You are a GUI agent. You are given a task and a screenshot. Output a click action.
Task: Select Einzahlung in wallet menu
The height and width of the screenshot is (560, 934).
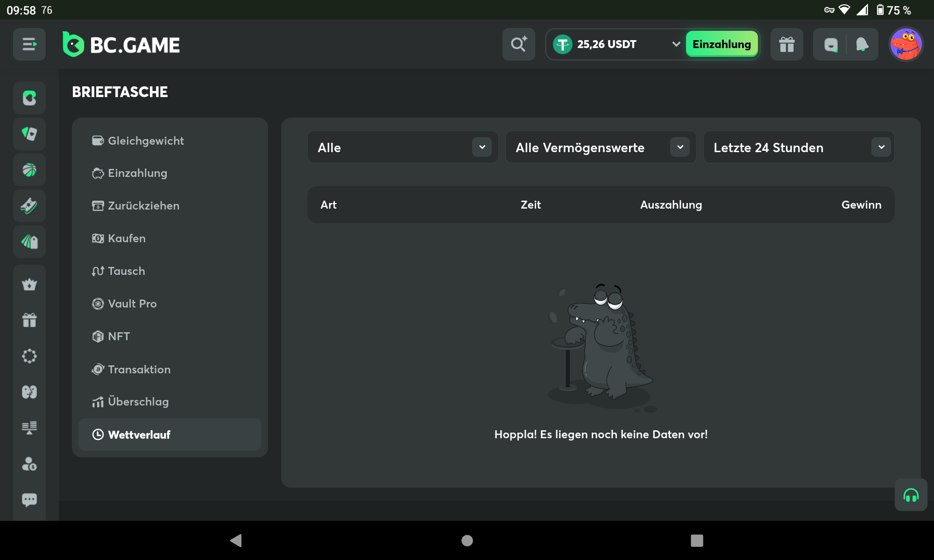coord(170,173)
